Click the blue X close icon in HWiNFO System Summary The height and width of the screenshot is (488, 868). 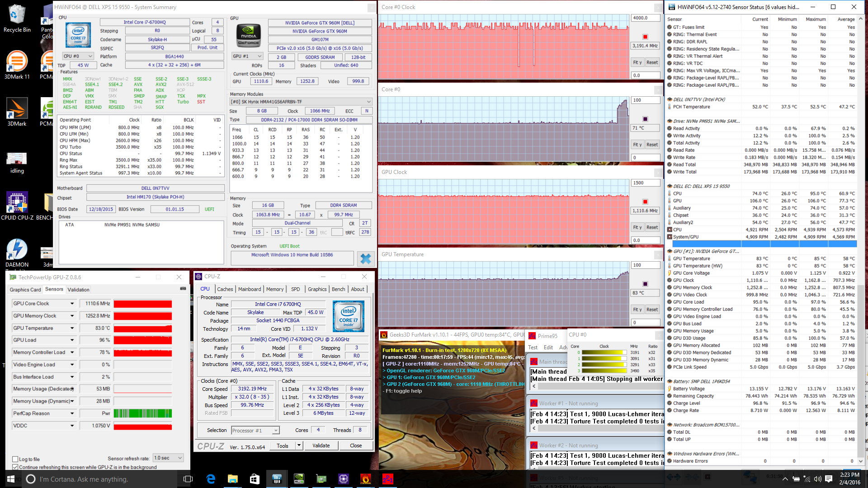[x=366, y=258]
